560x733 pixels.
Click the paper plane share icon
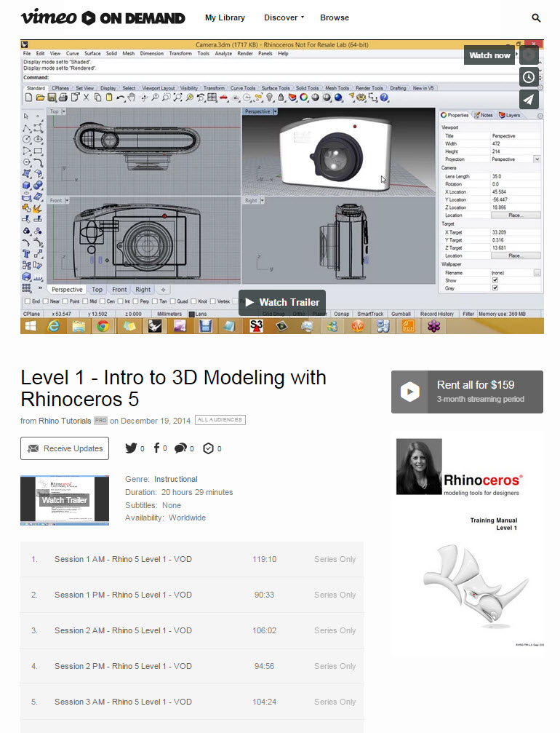click(x=529, y=99)
